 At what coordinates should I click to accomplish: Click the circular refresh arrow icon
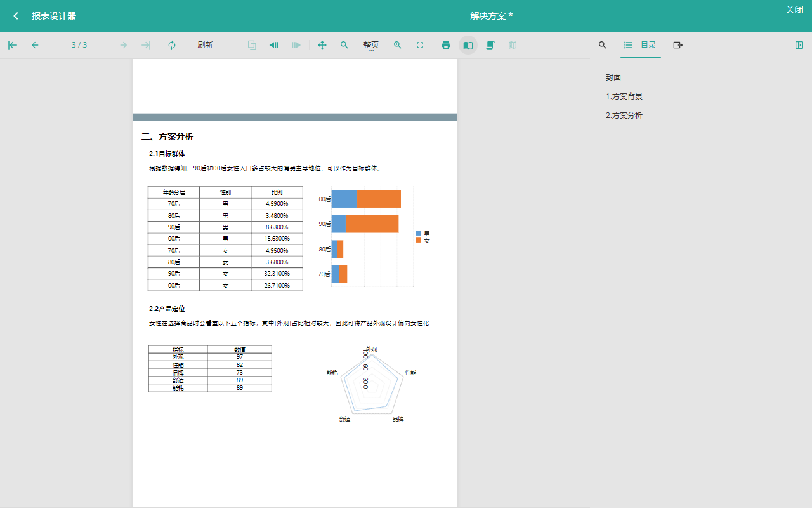(x=172, y=45)
